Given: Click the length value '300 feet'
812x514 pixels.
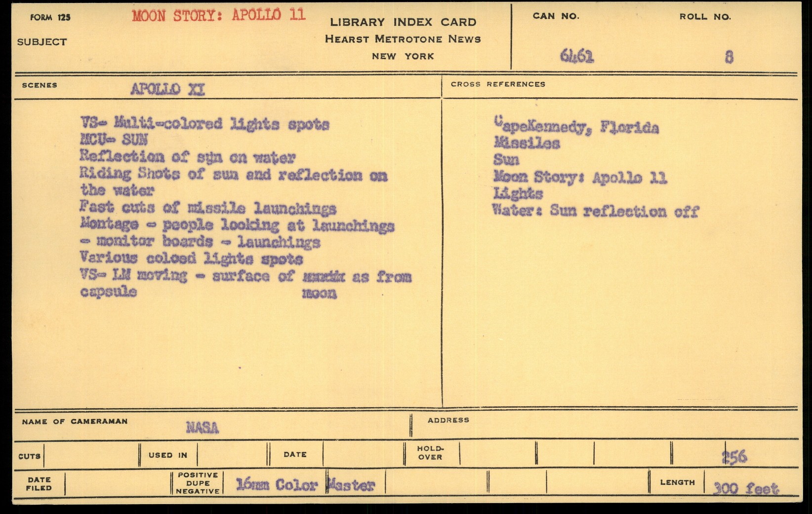Looking at the screenshot, I should pos(746,489).
